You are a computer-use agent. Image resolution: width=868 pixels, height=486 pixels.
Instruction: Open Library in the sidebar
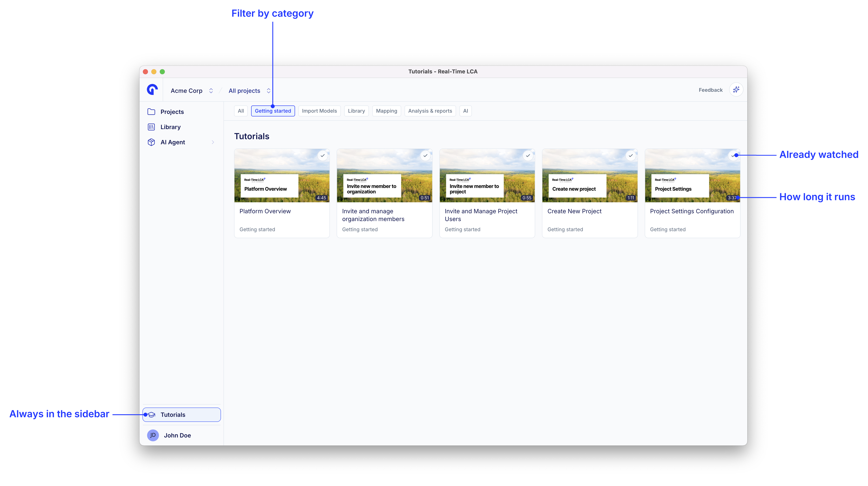click(x=182, y=127)
